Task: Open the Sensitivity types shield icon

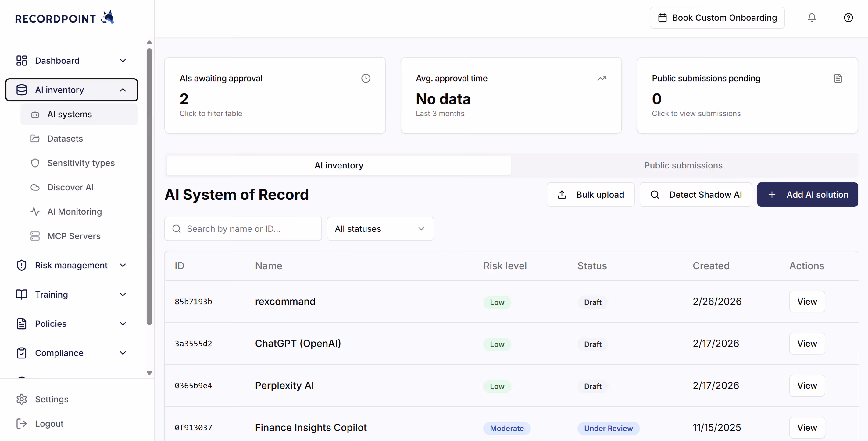Action: (35, 163)
